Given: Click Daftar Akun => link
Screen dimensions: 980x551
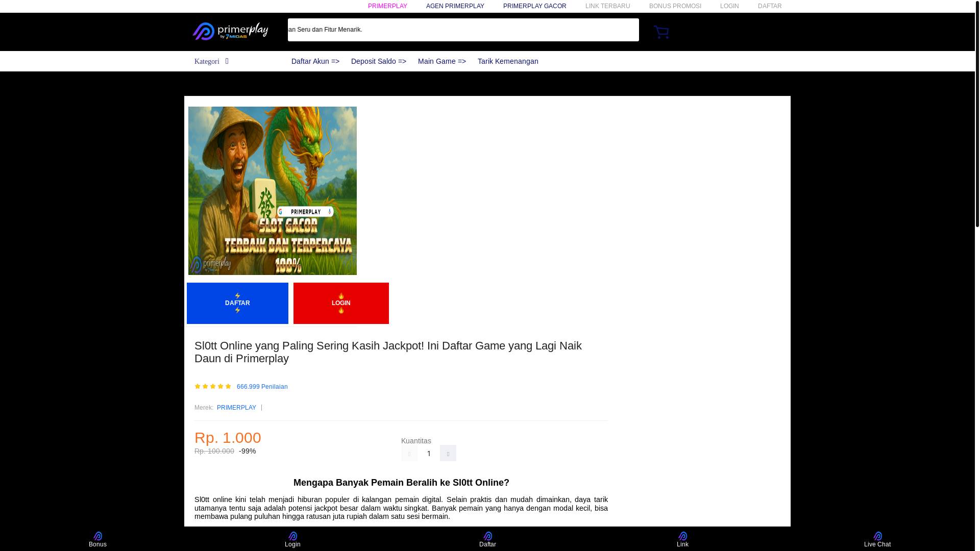Looking at the screenshot, I should (x=315, y=61).
